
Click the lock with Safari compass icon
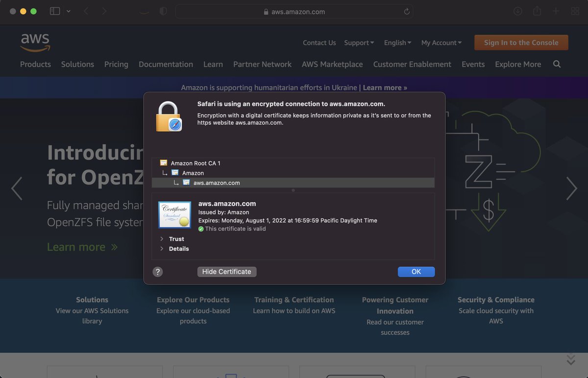tap(169, 117)
